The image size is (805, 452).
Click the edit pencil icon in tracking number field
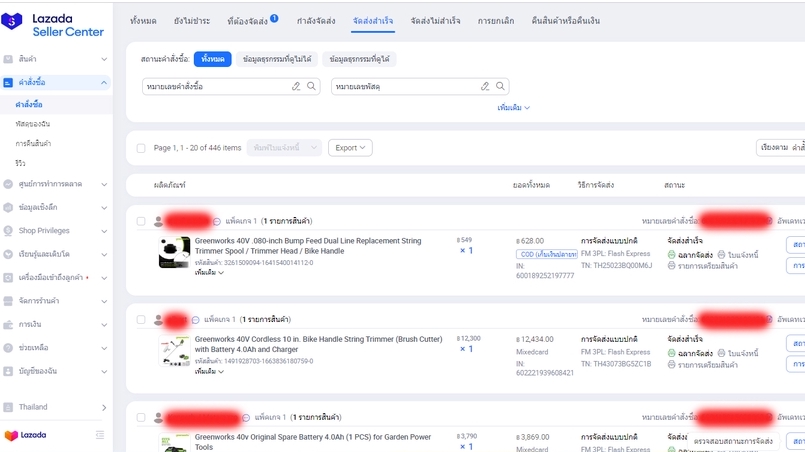485,86
